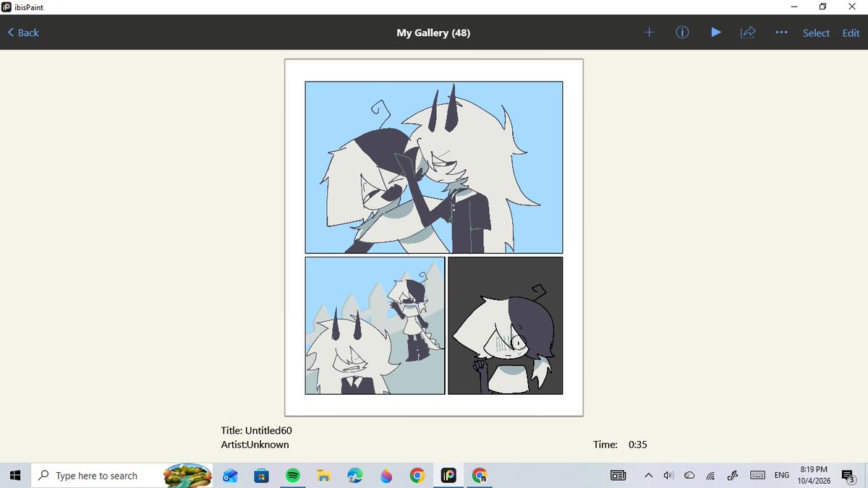Click My Gallery (48) heading
868x488 pixels.
433,33
